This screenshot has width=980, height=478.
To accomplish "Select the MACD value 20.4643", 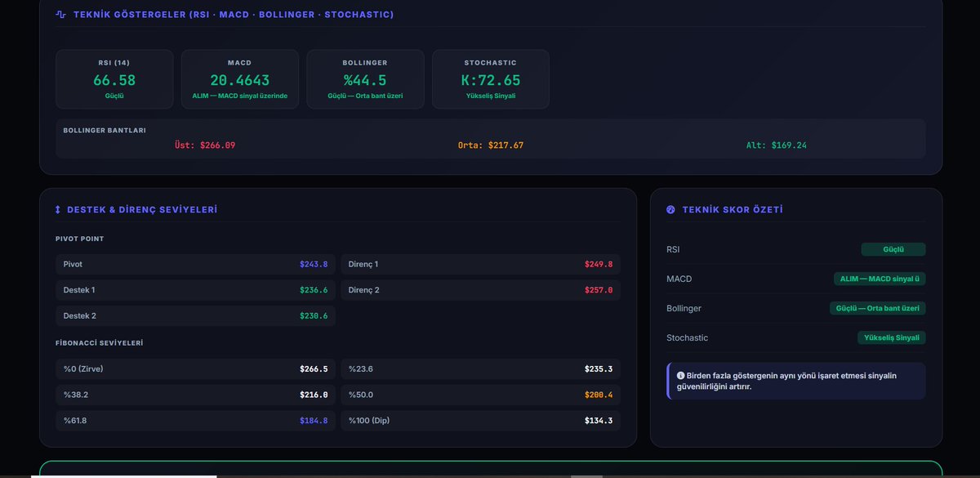I will [x=240, y=80].
